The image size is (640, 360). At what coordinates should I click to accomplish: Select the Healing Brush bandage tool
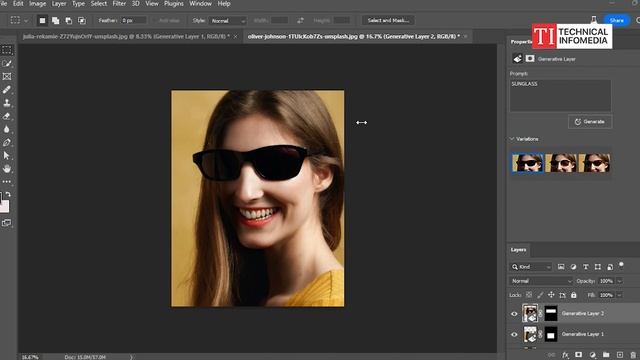click(7, 89)
